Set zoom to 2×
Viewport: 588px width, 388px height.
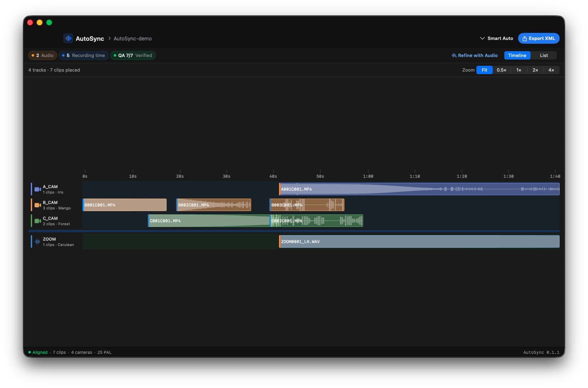(x=535, y=70)
